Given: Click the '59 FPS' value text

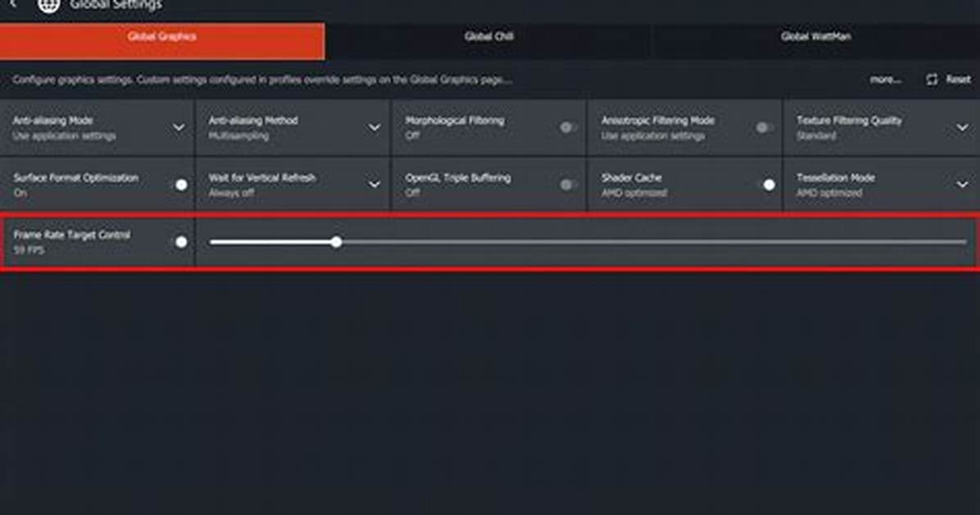Looking at the screenshot, I should pyautogui.click(x=29, y=250).
